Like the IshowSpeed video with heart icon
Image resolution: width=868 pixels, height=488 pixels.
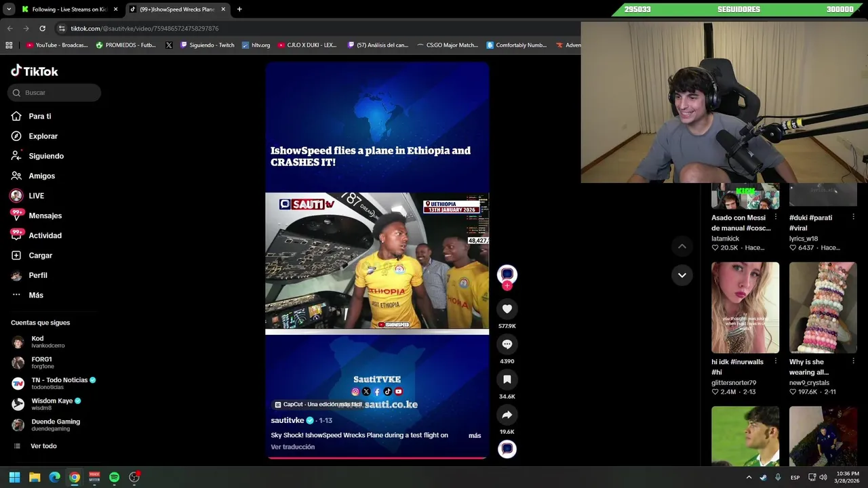coord(507,309)
